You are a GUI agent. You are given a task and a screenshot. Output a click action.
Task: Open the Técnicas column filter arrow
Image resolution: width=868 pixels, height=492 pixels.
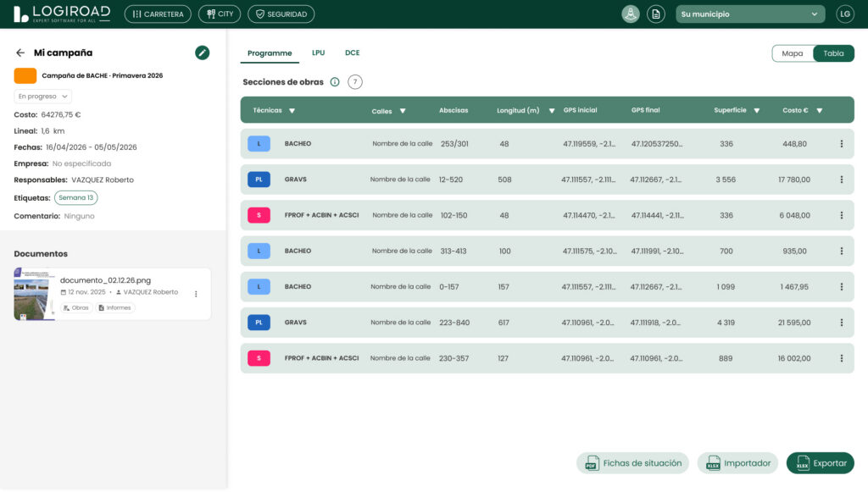pyautogui.click(x=292, y=111)
